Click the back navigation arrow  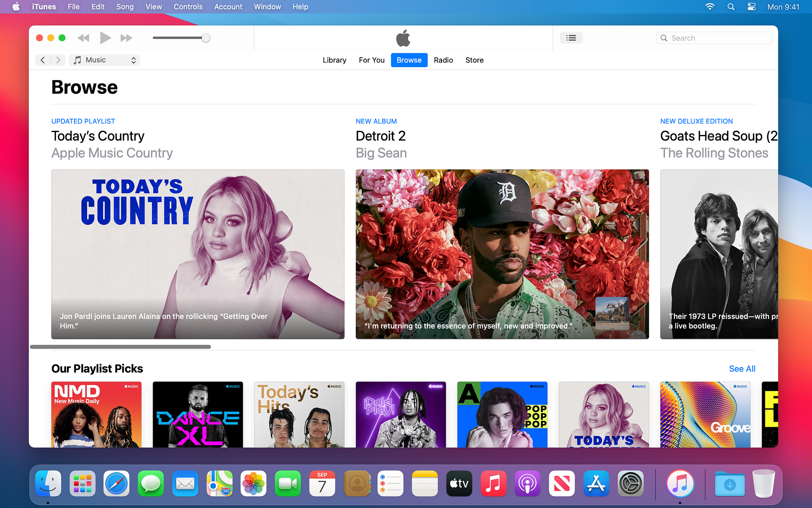(x=43, y=60)
